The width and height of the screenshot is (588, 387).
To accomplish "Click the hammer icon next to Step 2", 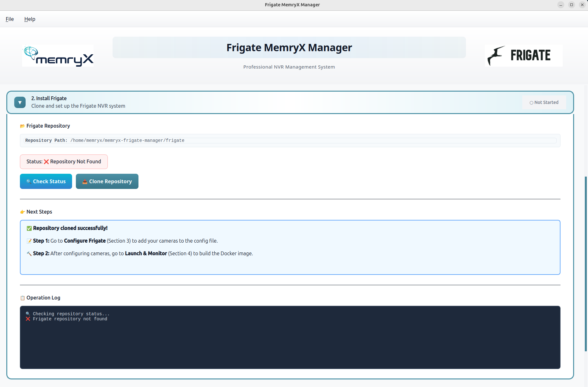I will click(x=29, y=254).
